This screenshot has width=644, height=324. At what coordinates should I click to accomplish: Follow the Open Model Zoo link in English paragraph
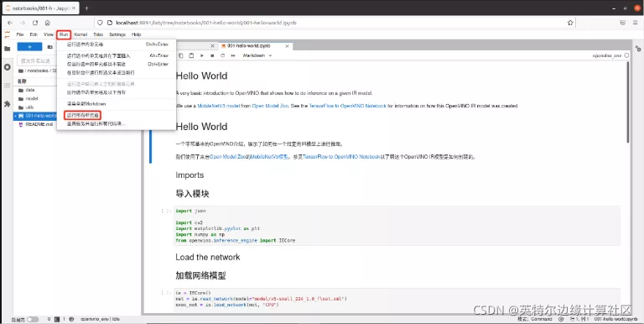(x=270, y=106)
